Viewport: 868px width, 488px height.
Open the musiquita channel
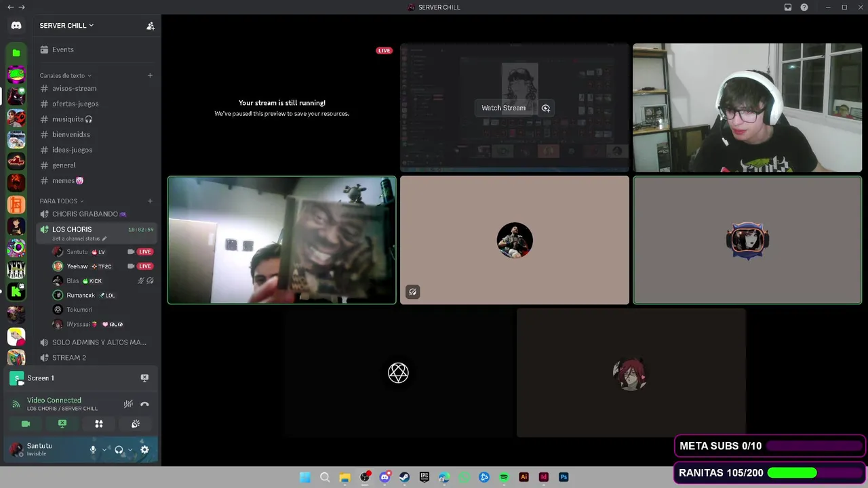pyautogui.click(x=97, y=119)
